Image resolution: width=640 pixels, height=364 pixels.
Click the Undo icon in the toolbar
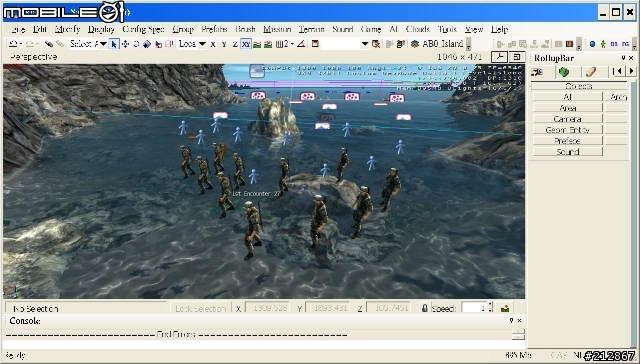click(13, 44)
